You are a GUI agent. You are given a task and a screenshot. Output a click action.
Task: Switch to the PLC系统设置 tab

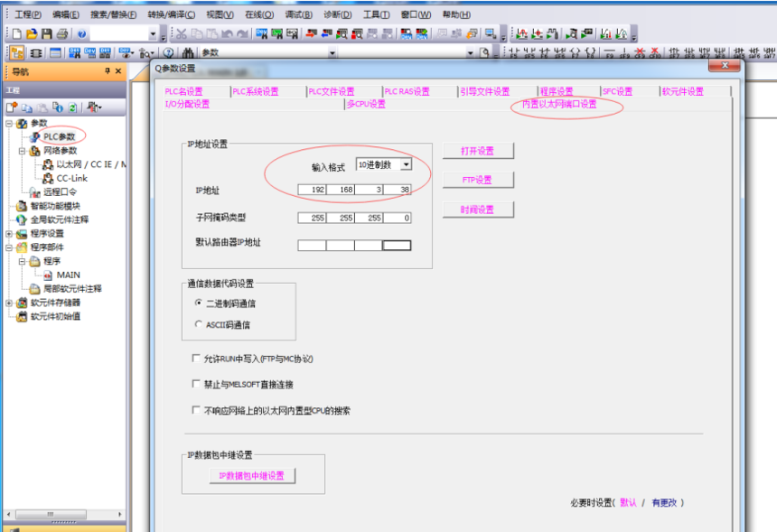(256, 91)
